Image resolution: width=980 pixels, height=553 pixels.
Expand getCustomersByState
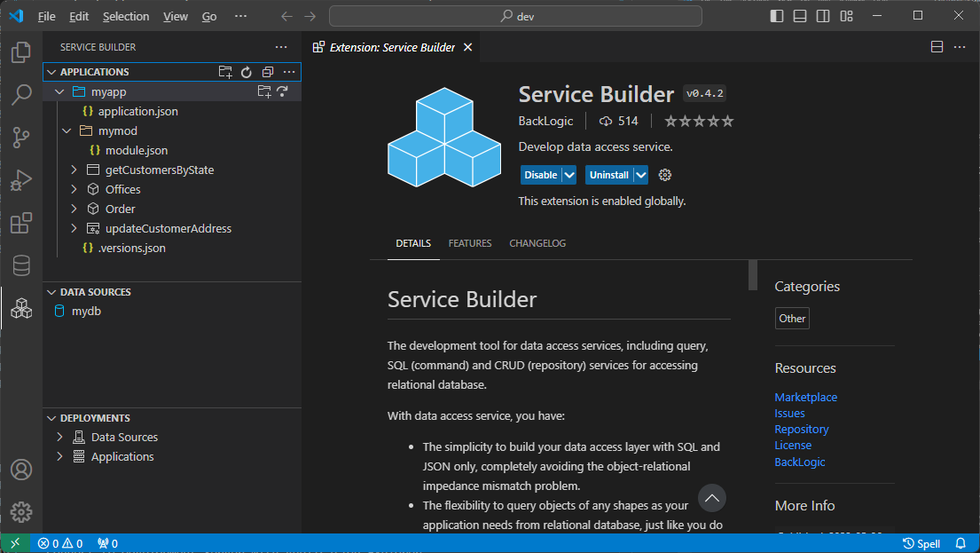click(74, 170)
